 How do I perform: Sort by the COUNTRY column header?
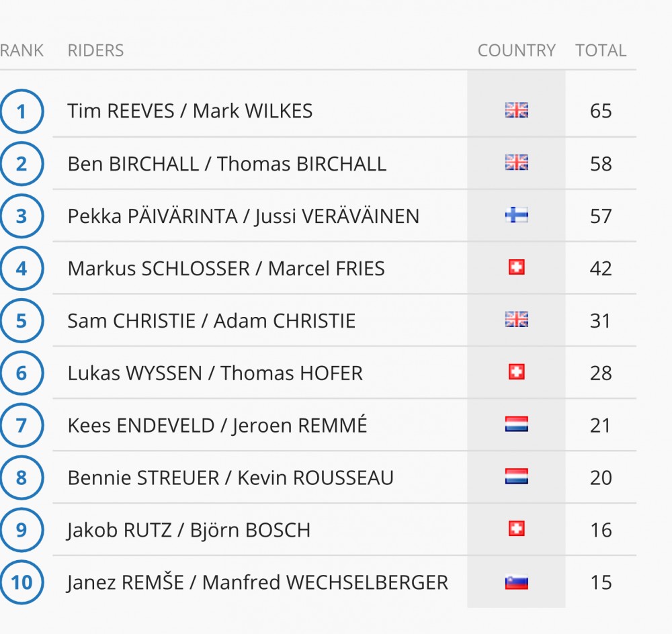click(x=516, y=50)
